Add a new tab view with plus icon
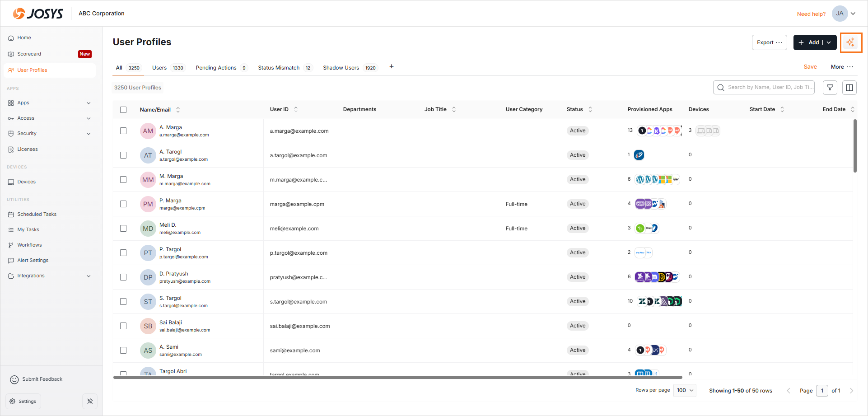The width and height of the screenshot is (868, 416). pos(392,67)
